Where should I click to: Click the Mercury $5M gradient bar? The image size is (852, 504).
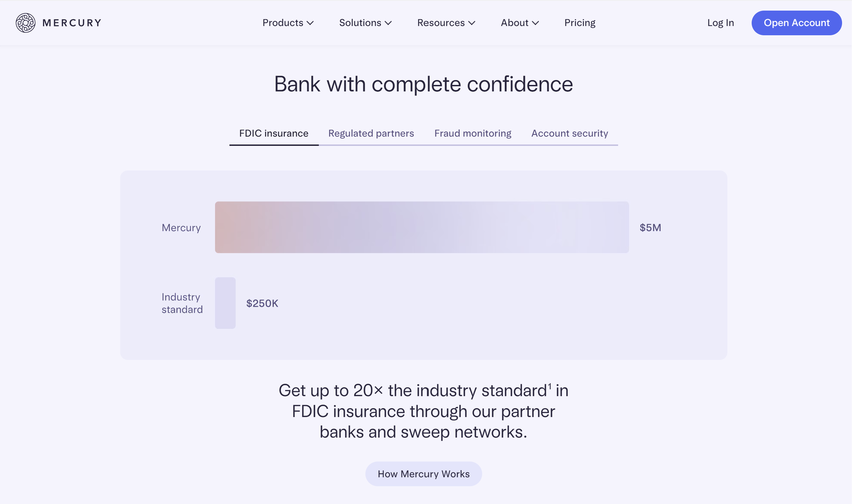pyautogui.click(x=422, y=227)
